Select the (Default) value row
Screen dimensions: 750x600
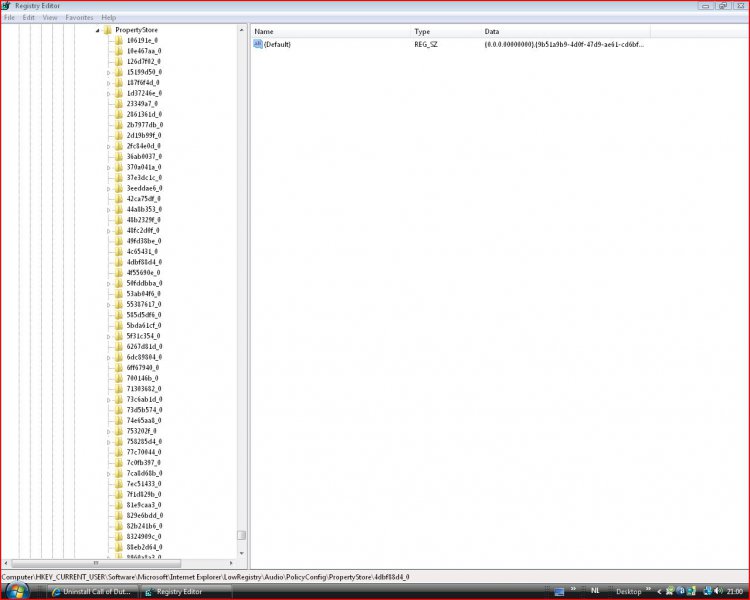pyautogui.click(x=450, y=44)
